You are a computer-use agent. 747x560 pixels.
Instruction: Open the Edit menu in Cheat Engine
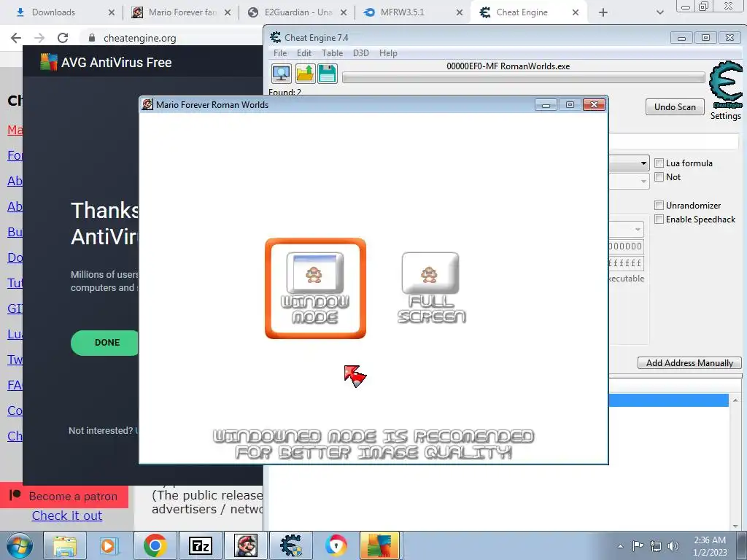click(304, 52)
